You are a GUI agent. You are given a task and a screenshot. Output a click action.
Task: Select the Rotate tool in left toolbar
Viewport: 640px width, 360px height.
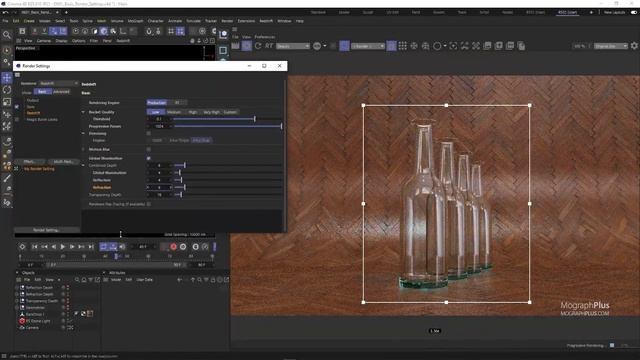[7, 90]
